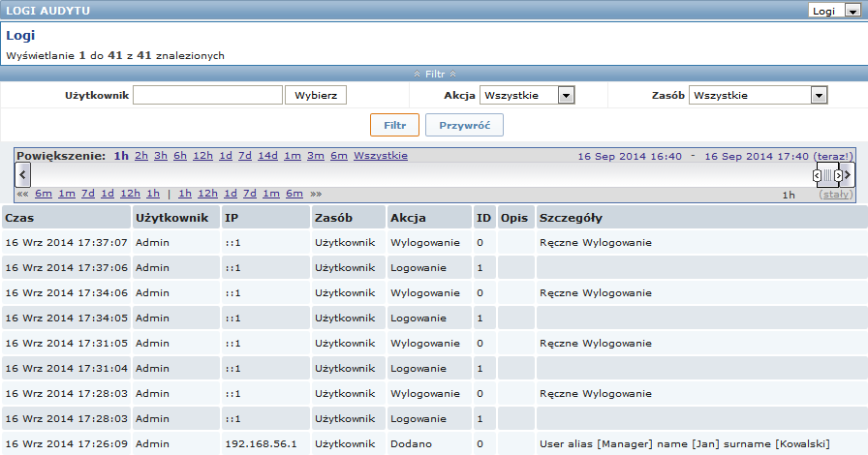Click the «« jump-to-start arrows

click(x=22, y=194)
